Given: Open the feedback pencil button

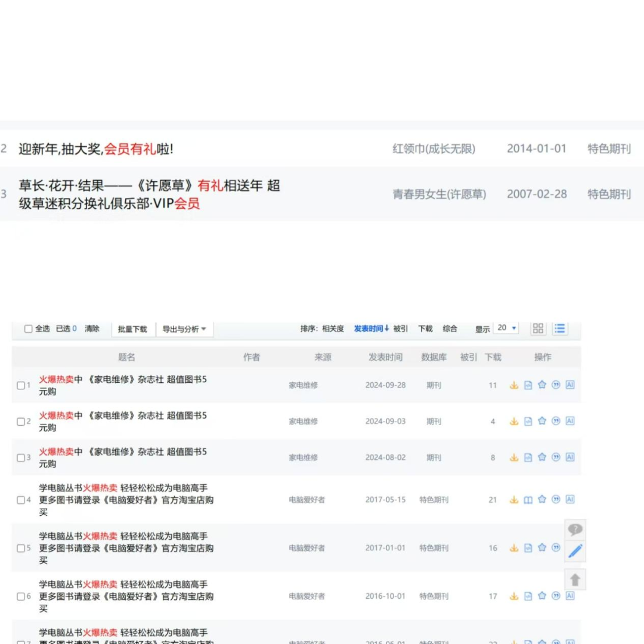Looking at the screenshot, I should tap(575, 551).
